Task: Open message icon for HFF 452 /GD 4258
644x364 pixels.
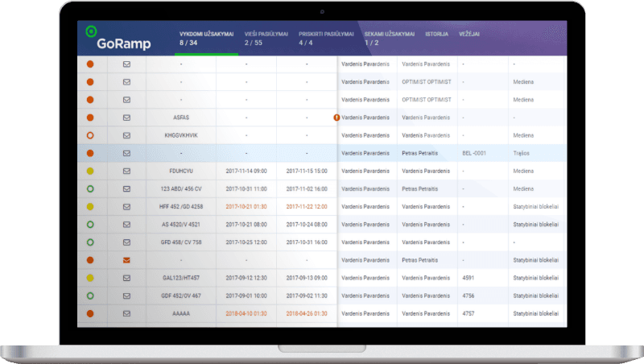Action: [126, 206]
